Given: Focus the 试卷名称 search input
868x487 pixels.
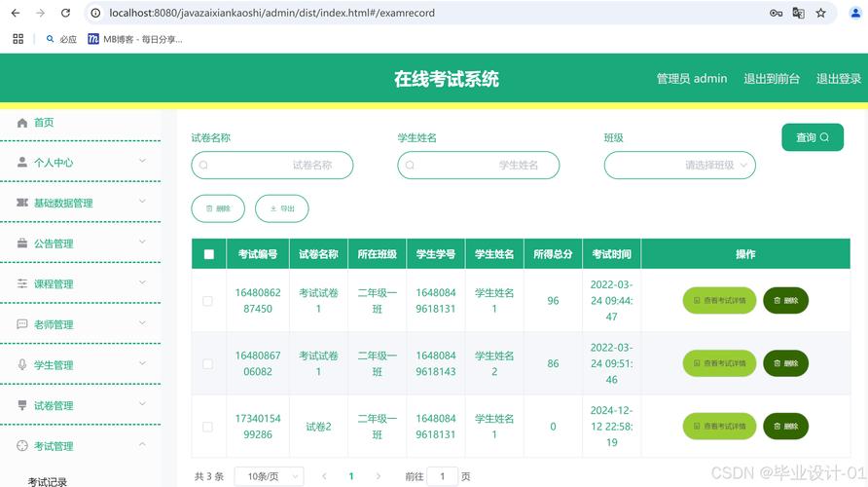Looking at the screenshot, I should click(272, 166).
